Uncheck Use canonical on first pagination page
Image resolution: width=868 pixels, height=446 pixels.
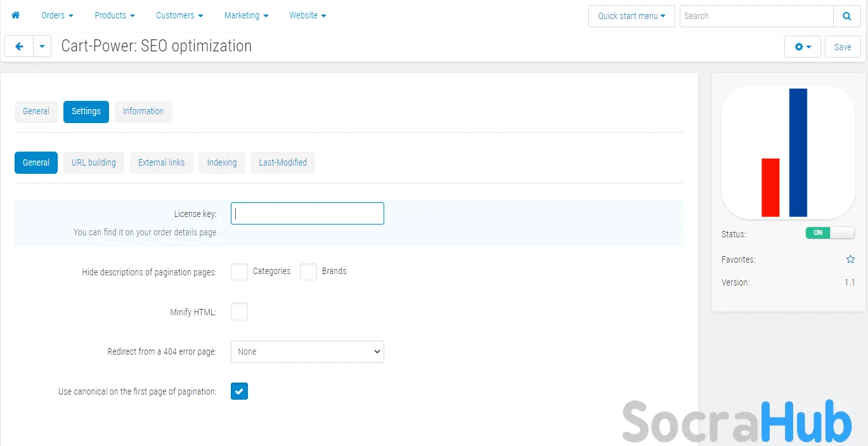(239, 391)
